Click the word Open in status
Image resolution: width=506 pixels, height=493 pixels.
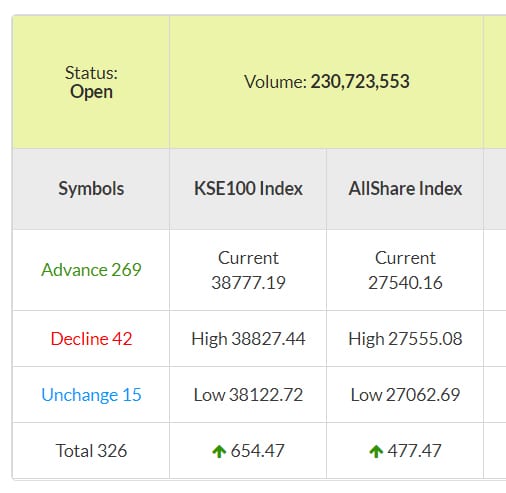91,92
